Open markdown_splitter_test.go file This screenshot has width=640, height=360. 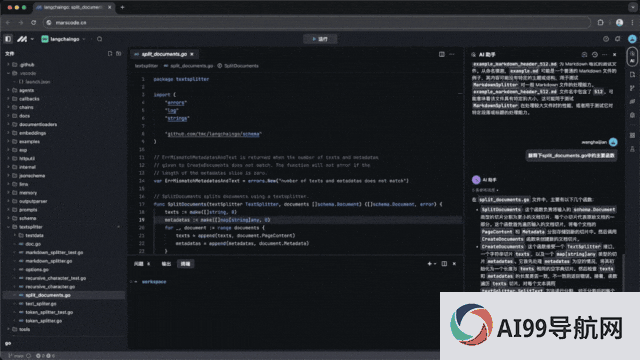54,253
